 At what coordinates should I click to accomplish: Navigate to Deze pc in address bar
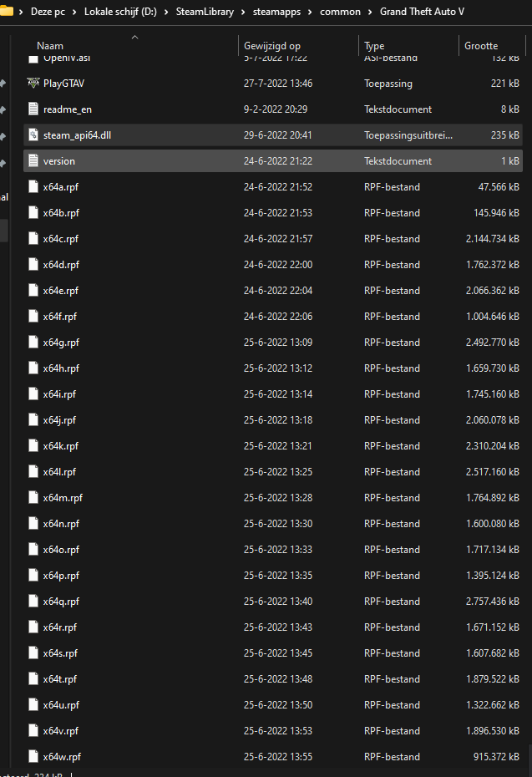pos(48,12)
